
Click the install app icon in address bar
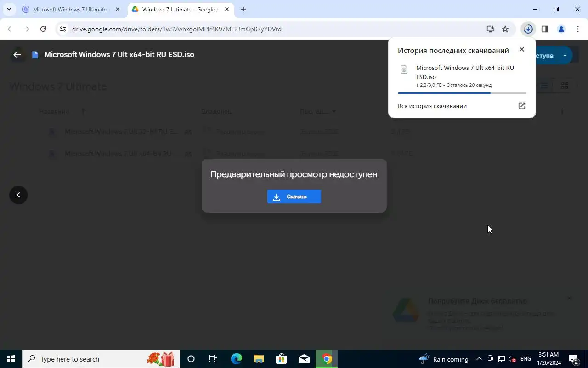pyautogui.click(x=490, y=29)
